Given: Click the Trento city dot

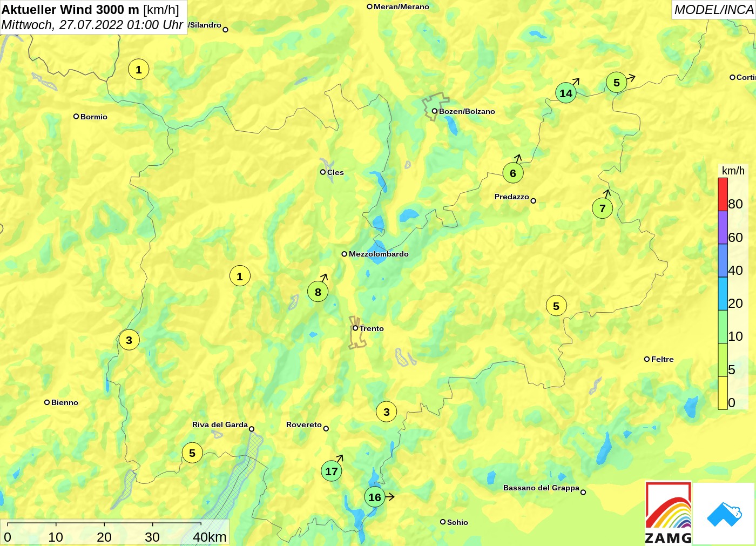Looking at the screenshot, I should [x=355, y=328].
